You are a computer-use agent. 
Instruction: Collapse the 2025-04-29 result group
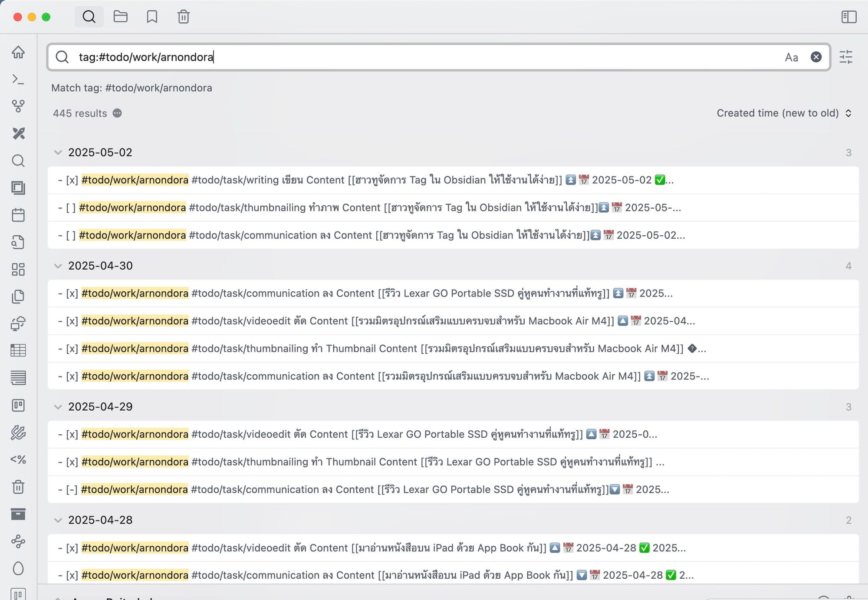58,407
